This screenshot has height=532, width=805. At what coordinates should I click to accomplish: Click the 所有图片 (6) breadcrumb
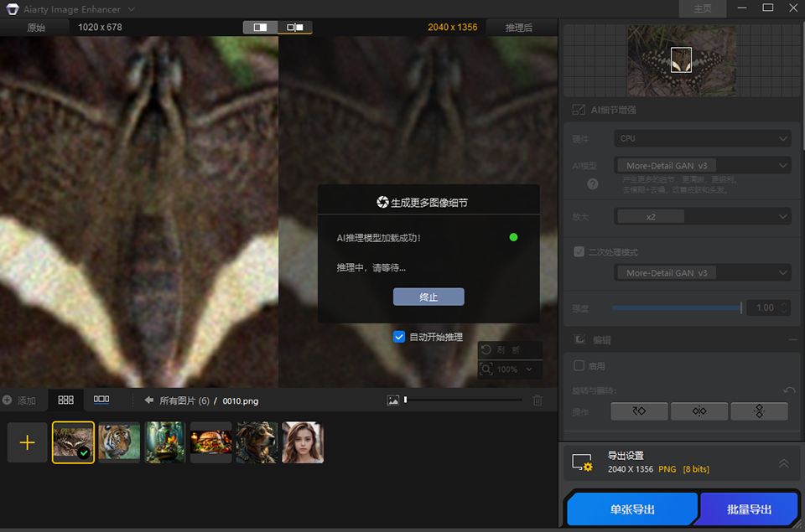point(184,400)
